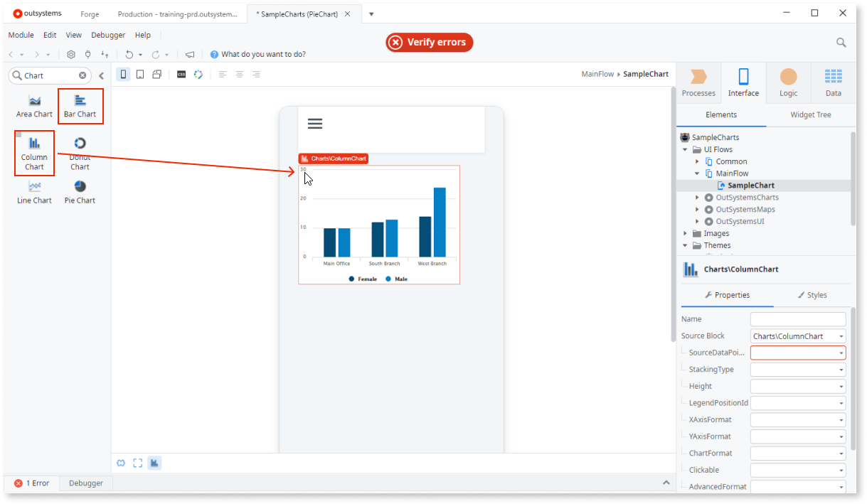Expand the Common UI flow

[x=697, y=161]
